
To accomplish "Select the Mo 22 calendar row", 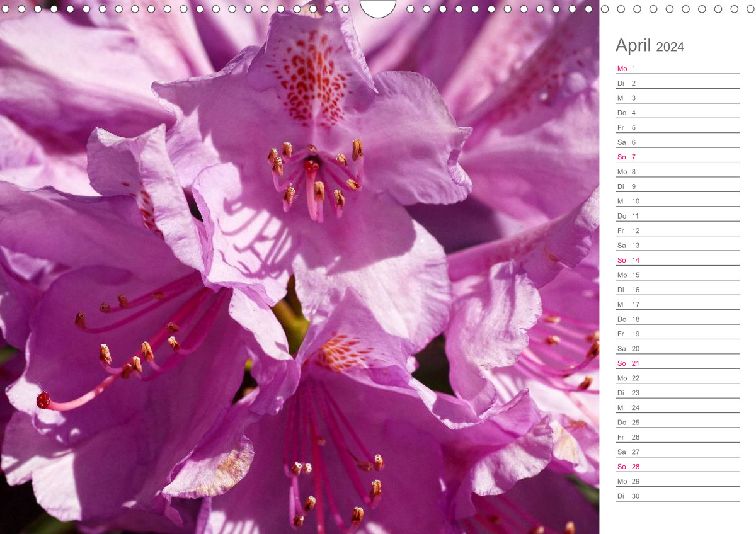I will [x=677, y=378].
